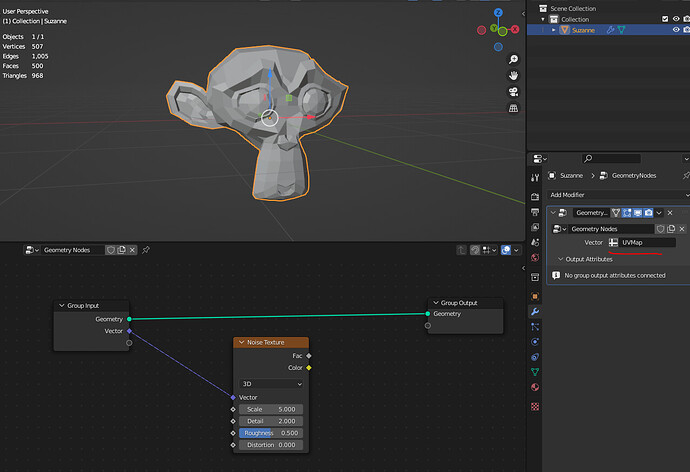Image resolution: width=690 pixels, height=472 pixels.
Task: Toggle the node editor snapping magnet icon
Action: pos(475,250)
